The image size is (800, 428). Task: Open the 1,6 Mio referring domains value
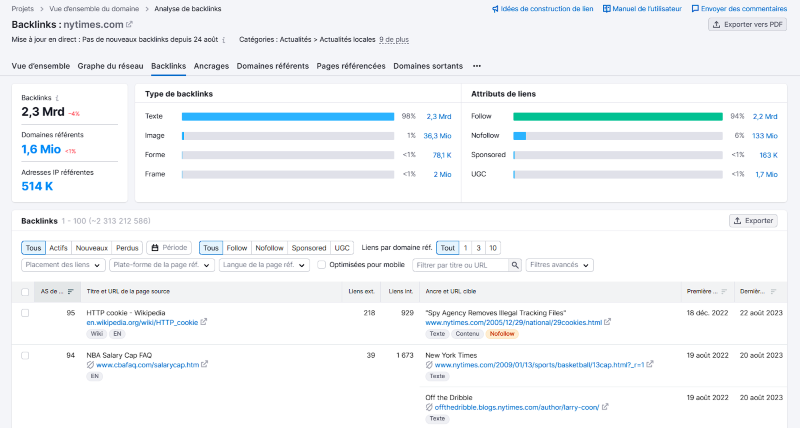[41, 149]
